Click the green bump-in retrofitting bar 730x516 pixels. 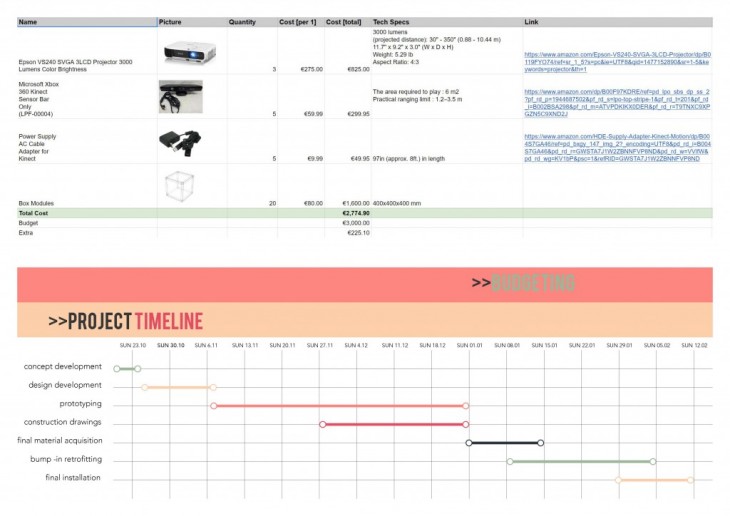click(x=581, y=461)
